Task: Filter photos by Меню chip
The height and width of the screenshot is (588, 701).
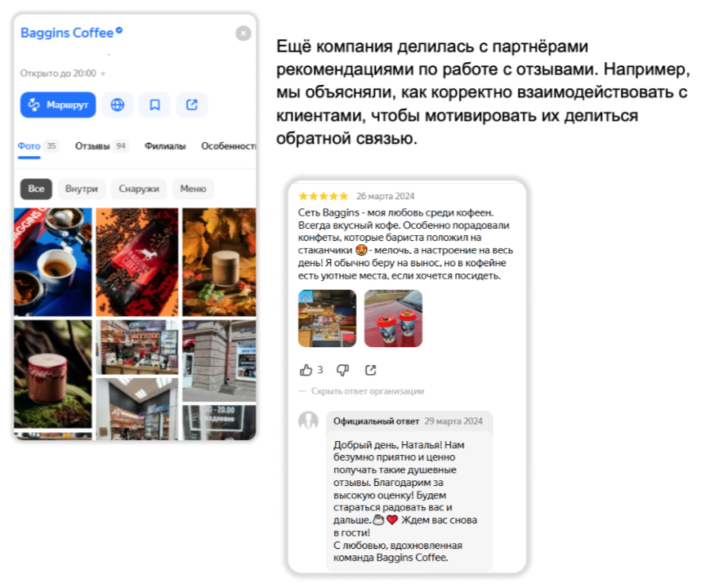Action: 193,189
